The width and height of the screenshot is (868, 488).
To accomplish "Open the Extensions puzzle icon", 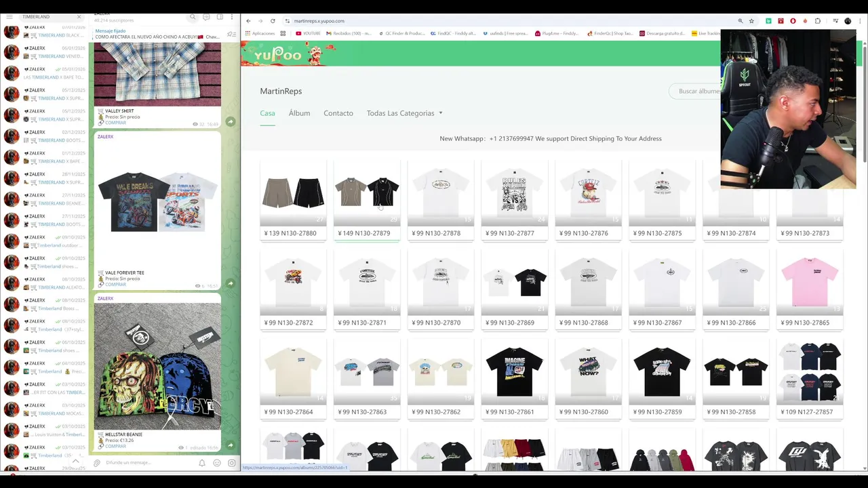I will [x=818, y=21].
